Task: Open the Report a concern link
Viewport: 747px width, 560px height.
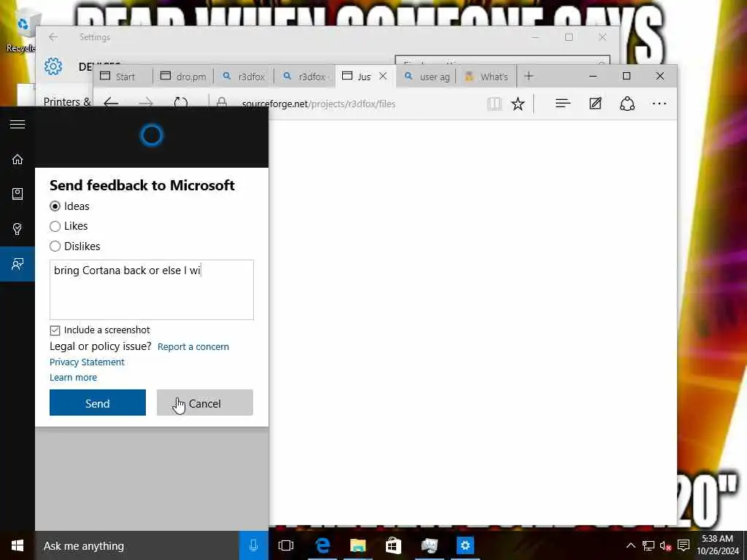Action: click(x=193, y=346)
